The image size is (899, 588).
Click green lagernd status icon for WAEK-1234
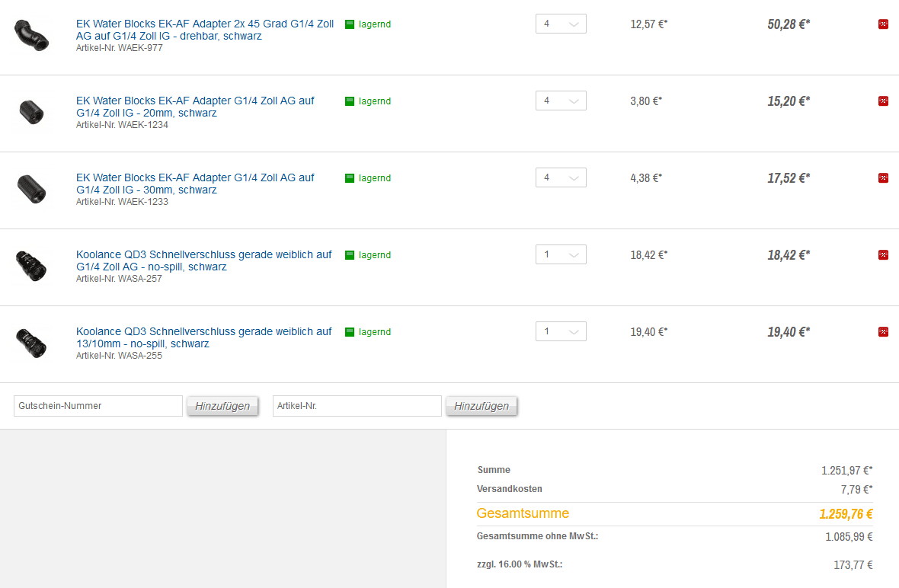pyautogui.click(x=350, y=101)
